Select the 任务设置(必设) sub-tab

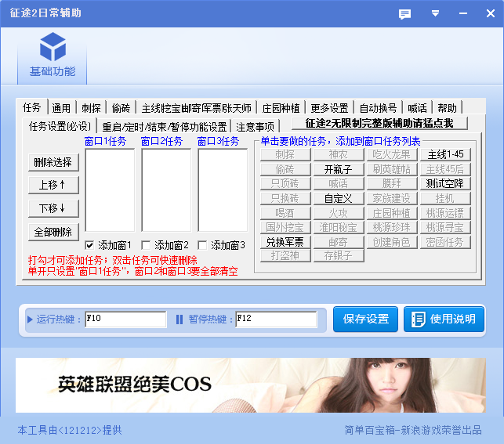click(60, 126)
